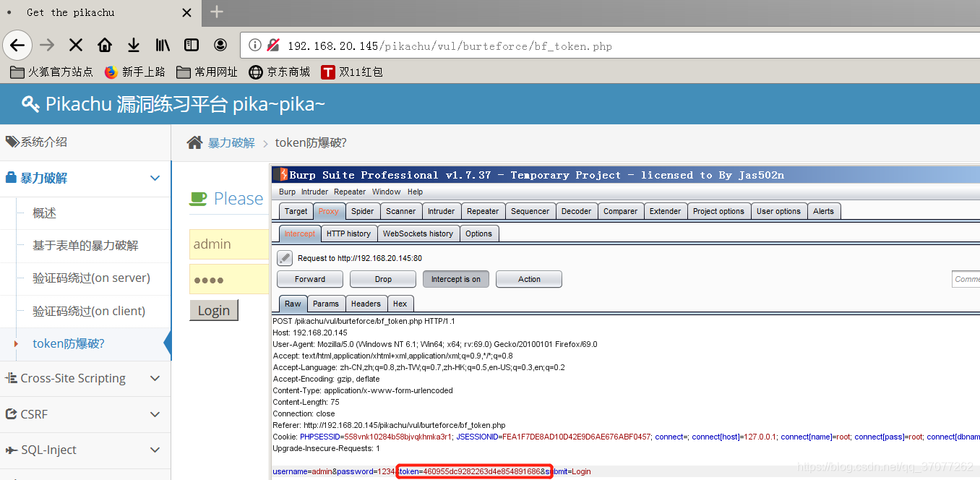
Task: Select the Intercept sub-tab
Action: coord(299,233)
